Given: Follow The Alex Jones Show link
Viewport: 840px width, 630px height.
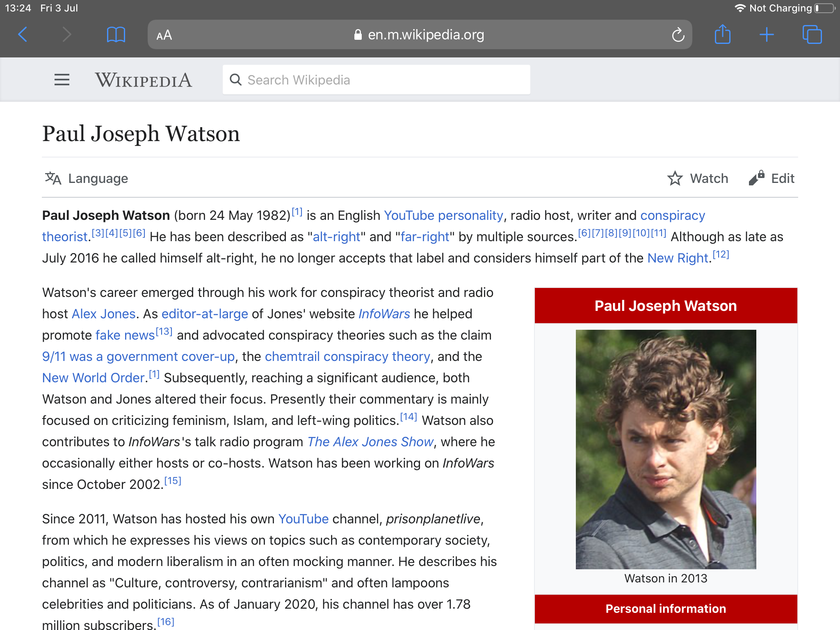Looking at the screenshot, I should tap(370, 442).
